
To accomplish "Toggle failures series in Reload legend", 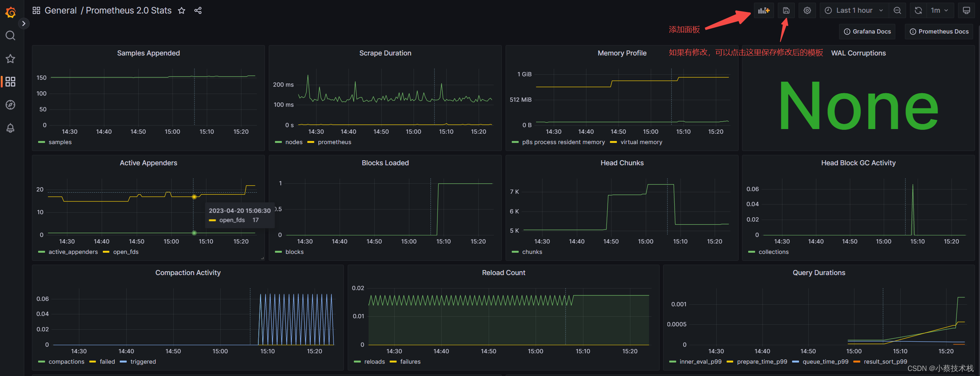I will (410, 362).
